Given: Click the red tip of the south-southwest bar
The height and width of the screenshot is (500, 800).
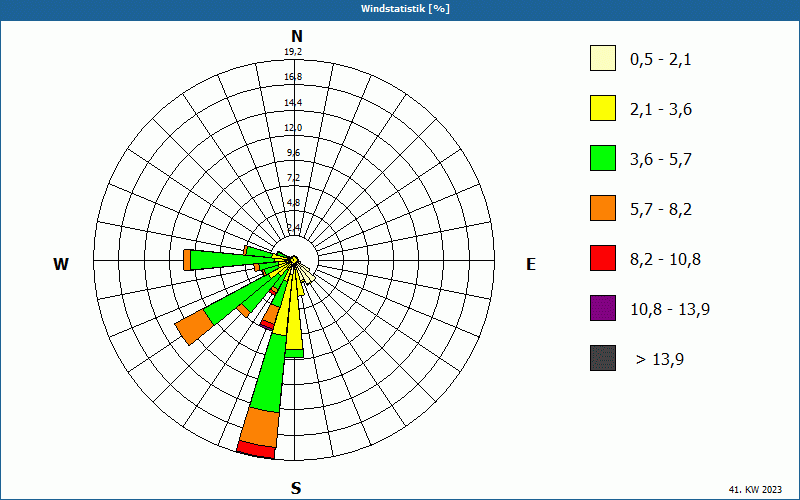Looking at the screenshot, I should tap(256, 451).
